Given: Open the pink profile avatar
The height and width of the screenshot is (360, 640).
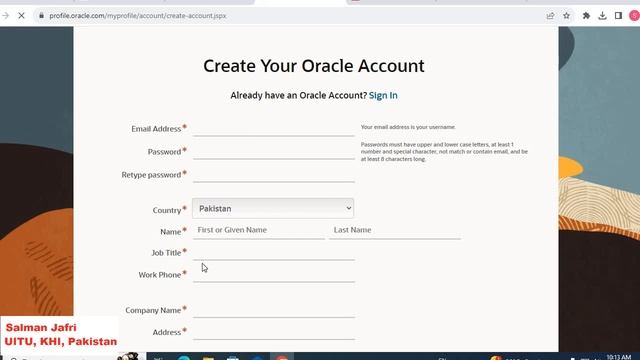Looking at the screenshot, I should tap(635, 16).
